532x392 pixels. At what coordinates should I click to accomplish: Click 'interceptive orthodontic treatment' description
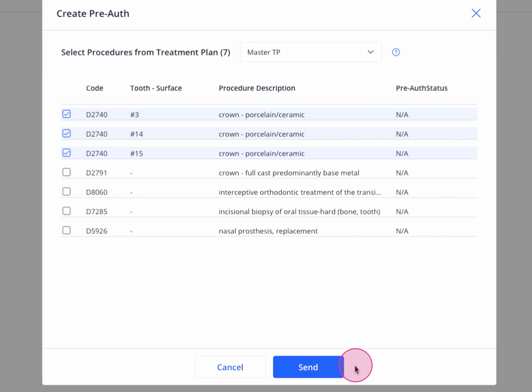point(300,192)
